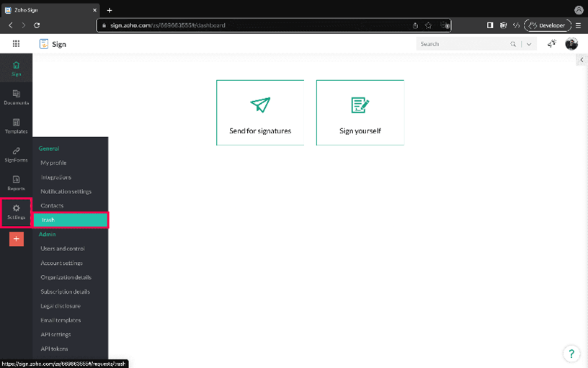Screen dimensions: 588x368
Task: Click the help question mark icon
Action: tap(571, 354)
